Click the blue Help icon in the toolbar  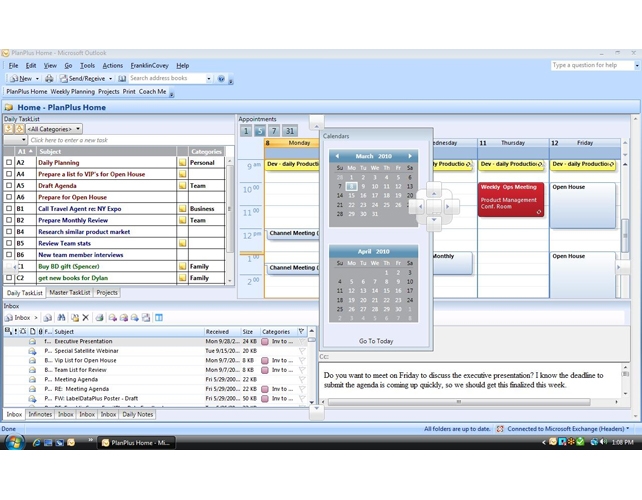[221, 79]
